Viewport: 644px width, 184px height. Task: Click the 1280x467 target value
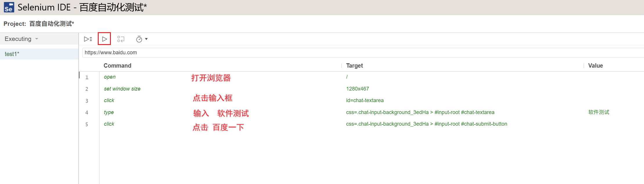coord(358,89)
